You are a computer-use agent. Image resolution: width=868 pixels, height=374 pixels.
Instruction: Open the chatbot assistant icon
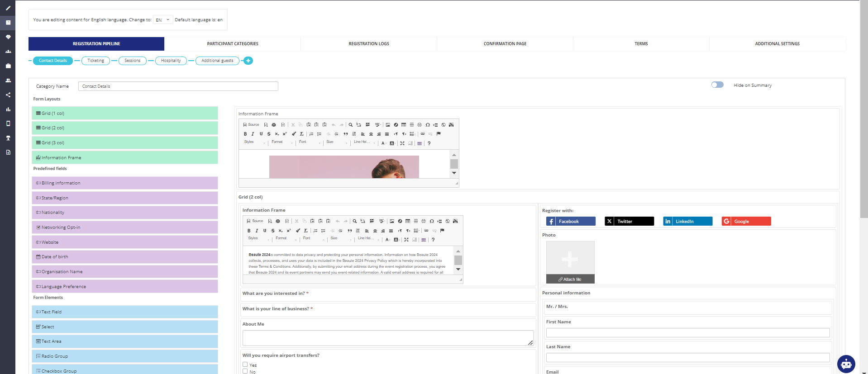(845, 364)
